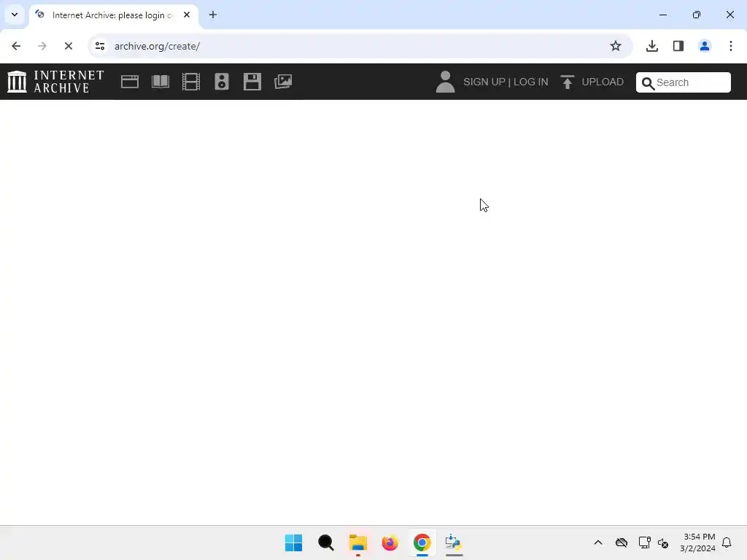Open the Windows Start menu

click(x=293, y=542)
